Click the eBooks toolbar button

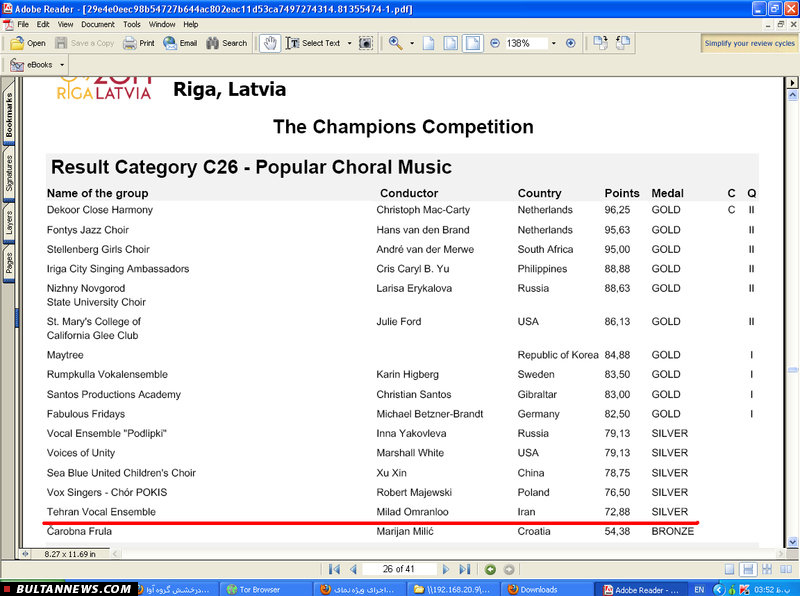[x=32, y=65]
